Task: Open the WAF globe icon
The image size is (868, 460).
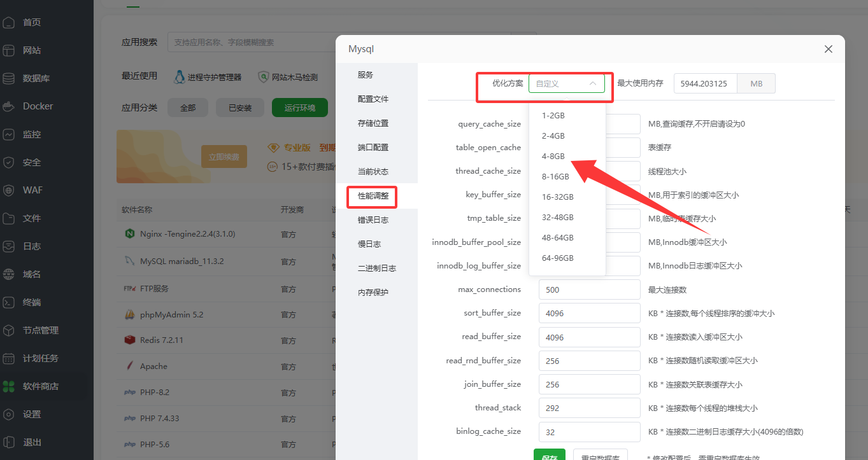Action: pyautogui.click(x=9, y=190)
